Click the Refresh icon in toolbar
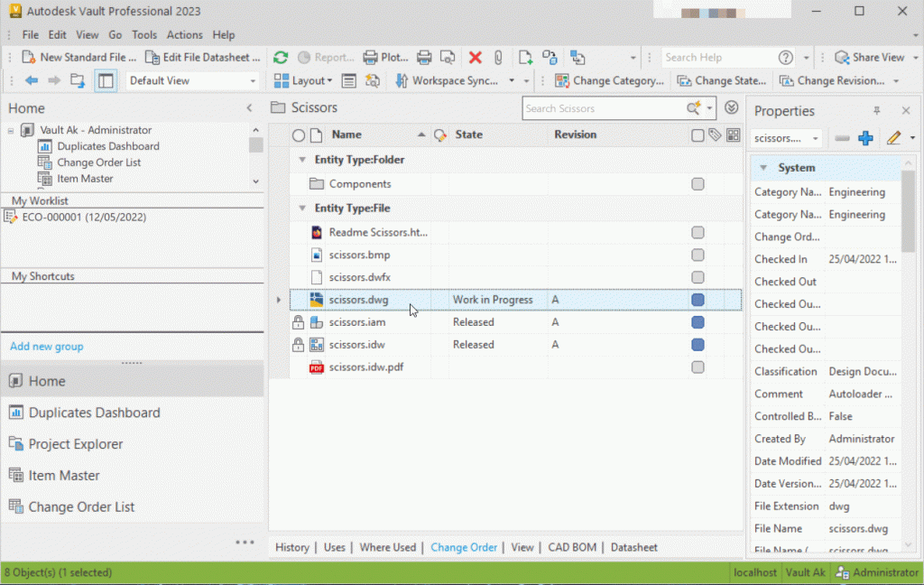The height and width of the screenshot is (585, 924). coord(281,57)
